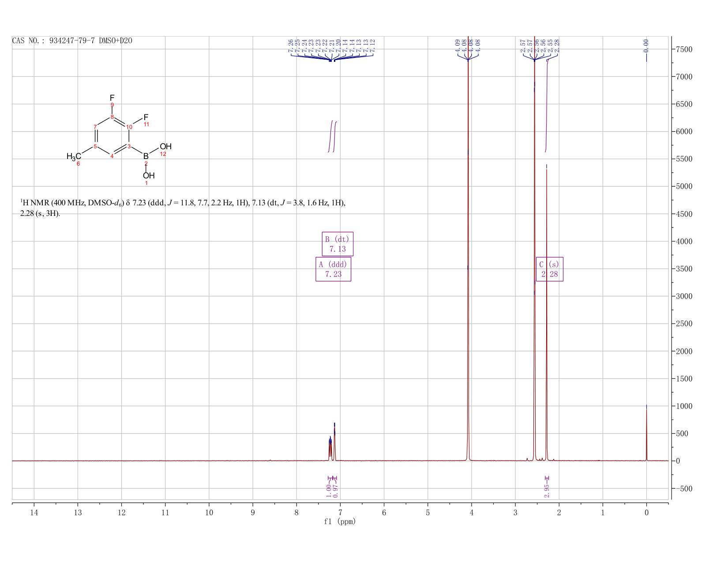Click the integral curve above the 2.28 peak
Screen dimensions: 728x563
pos(547,106)
